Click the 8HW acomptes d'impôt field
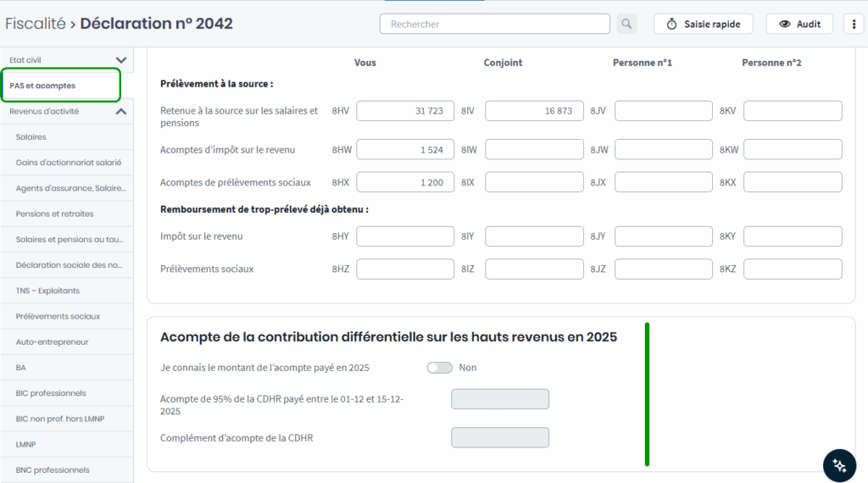Image resolution: width=868 pixels, height=483 pixels. 405,150
